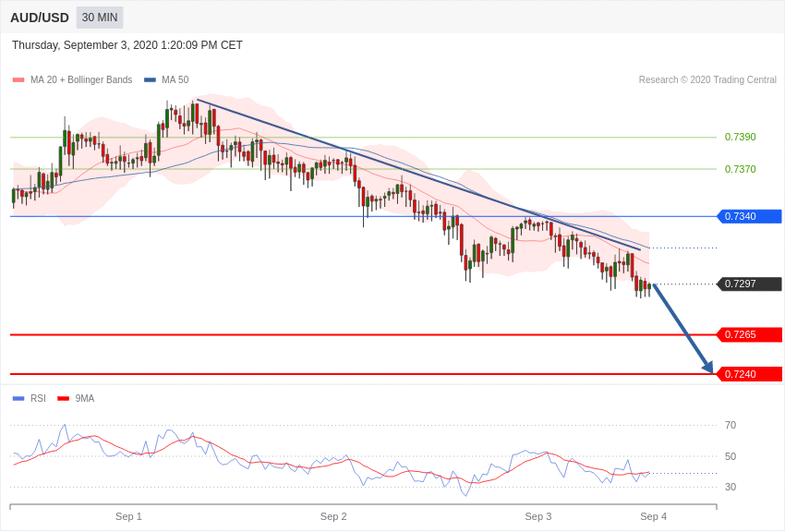Click the RSI legend label
This screenshot has height=532, width=785.
(x=38, y=398)
